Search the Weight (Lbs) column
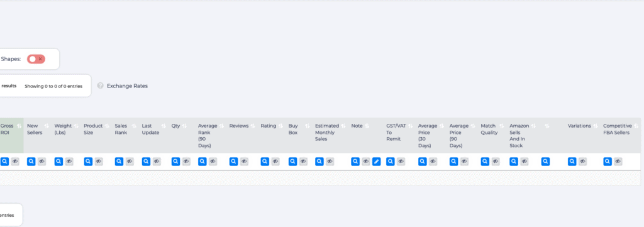 click(58, 162)
